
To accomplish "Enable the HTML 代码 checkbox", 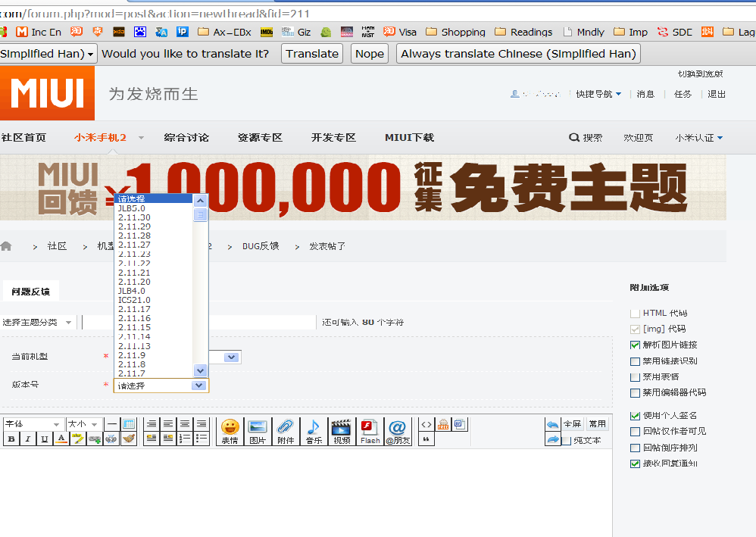I will pyautogui.click(x=635, y=314).
